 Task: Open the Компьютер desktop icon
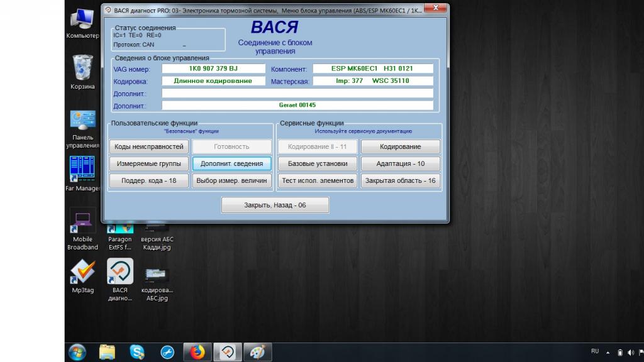point(82,23)
